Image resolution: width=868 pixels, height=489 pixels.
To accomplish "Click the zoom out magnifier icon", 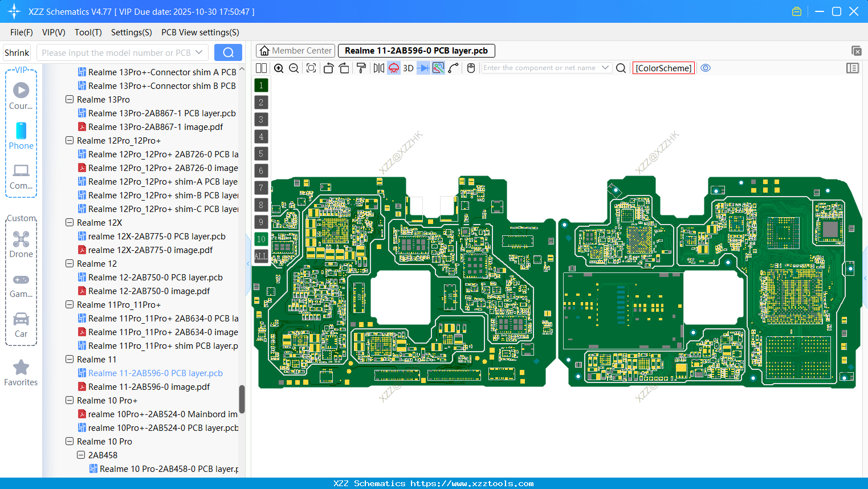I will [x=294, y=68].
